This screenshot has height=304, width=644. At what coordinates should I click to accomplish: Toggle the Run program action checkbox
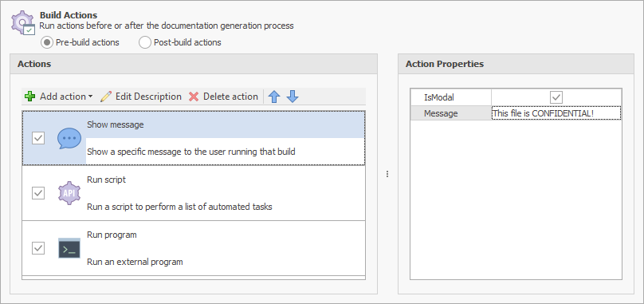38,248
